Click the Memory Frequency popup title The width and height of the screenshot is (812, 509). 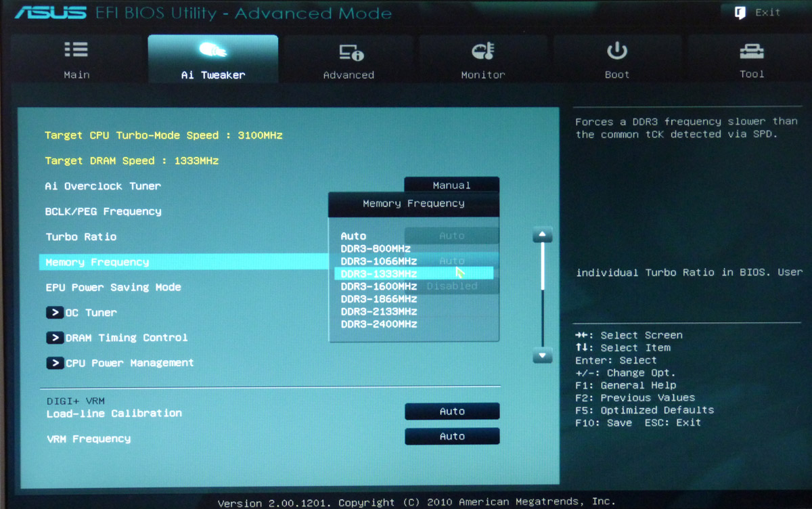(x=413, y=203)
